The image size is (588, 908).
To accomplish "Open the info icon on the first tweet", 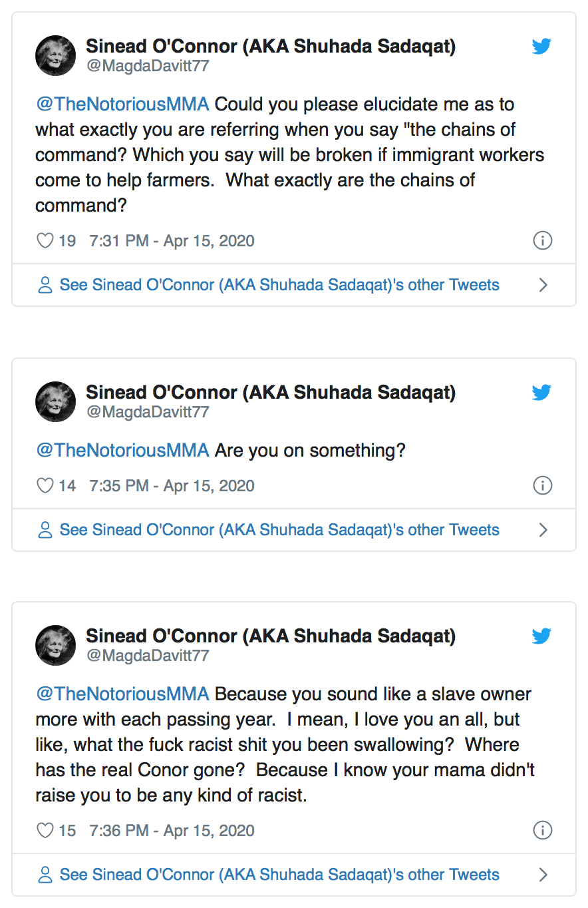I will (x=543, y=240).
